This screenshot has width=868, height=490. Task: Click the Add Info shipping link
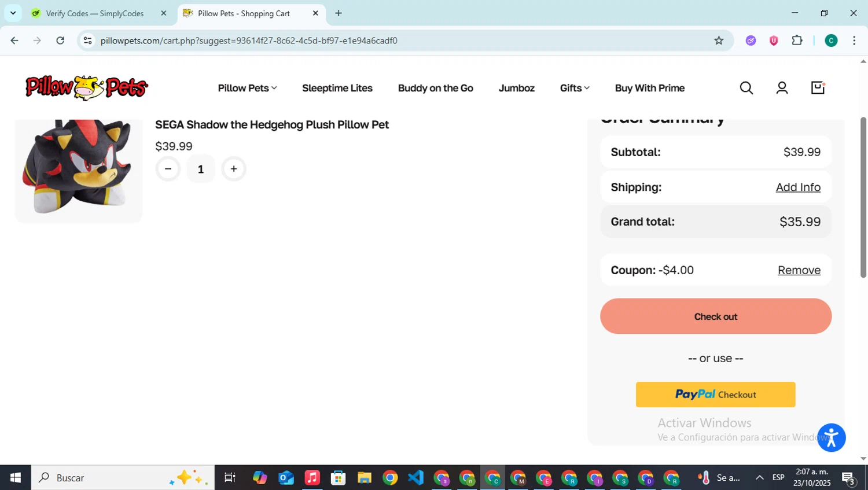coord(798,187)
